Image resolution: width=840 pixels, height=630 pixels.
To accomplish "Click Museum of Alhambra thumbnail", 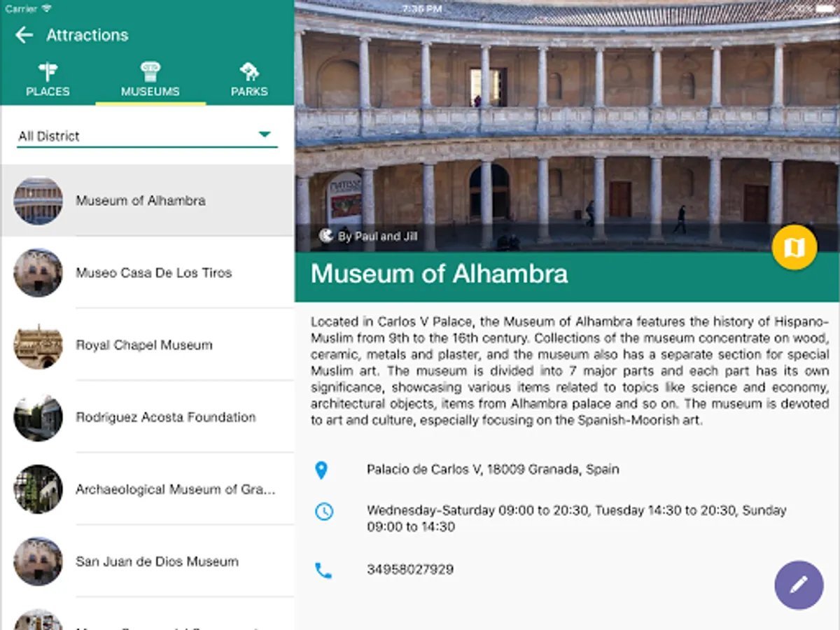I will [x=38, y=201].
